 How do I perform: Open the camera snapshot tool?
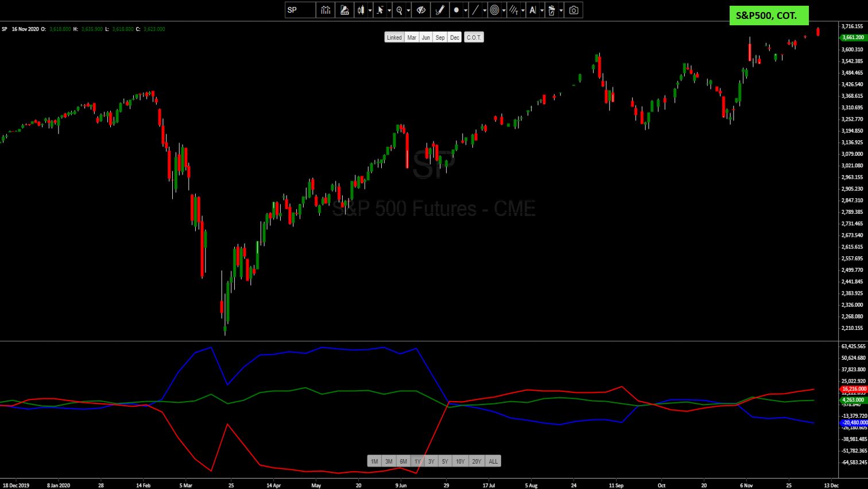tap(573, 10)
